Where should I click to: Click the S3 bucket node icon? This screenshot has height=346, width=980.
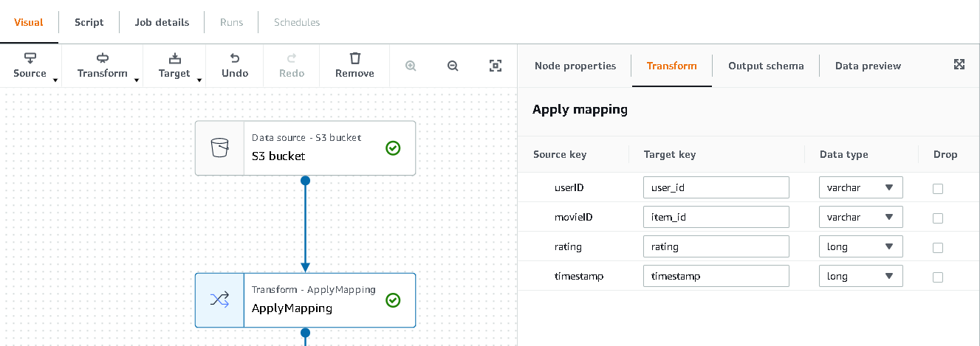click(220, 148)
